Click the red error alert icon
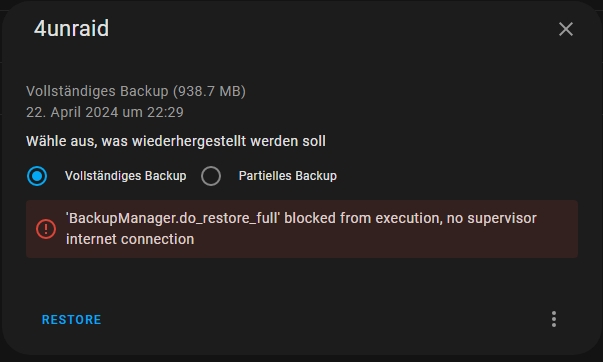 [46, 229]
